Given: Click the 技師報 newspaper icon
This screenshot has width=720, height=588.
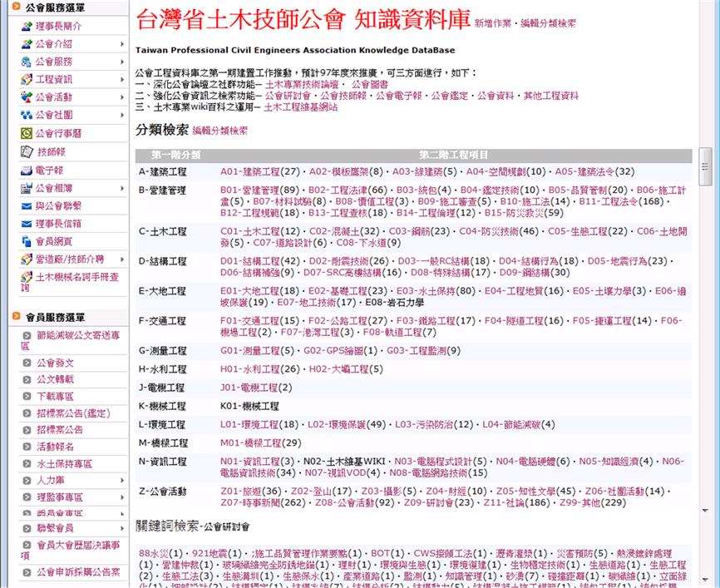Looking at the screenshot, I should [x=26, y=151].
